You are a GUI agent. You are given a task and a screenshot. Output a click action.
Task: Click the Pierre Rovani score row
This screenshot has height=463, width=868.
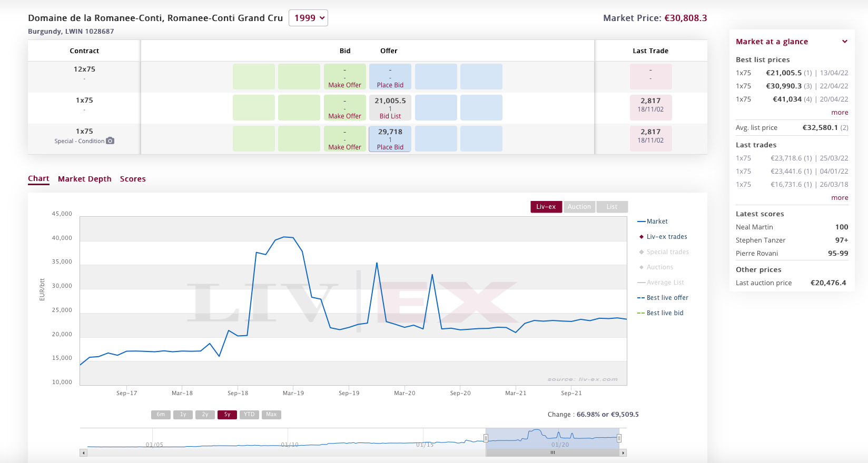(792, 254)
